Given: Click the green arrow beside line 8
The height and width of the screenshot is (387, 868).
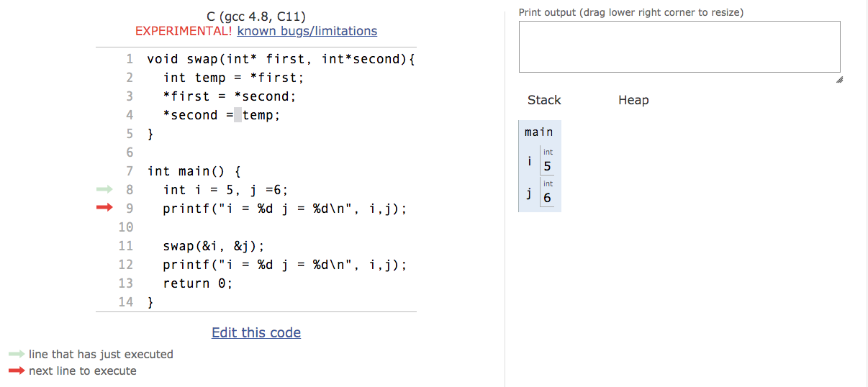Looking at the screenshot, I should click(x=105, y=190).
